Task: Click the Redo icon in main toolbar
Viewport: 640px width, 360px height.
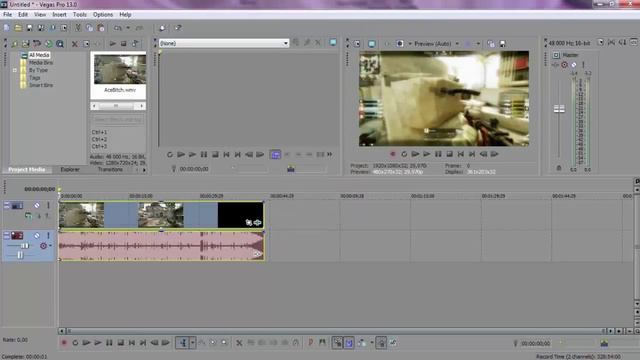Action: pos(139,28)
